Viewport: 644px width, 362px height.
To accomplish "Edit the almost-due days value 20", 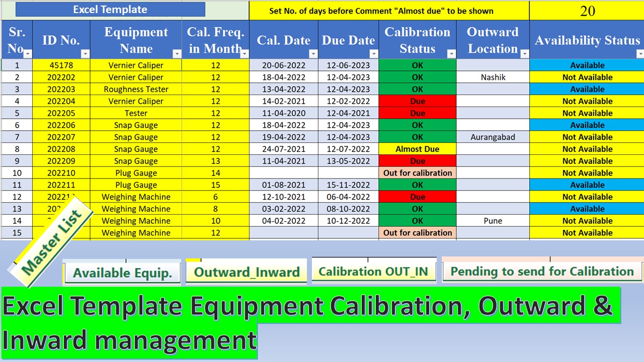I will 587,11.
